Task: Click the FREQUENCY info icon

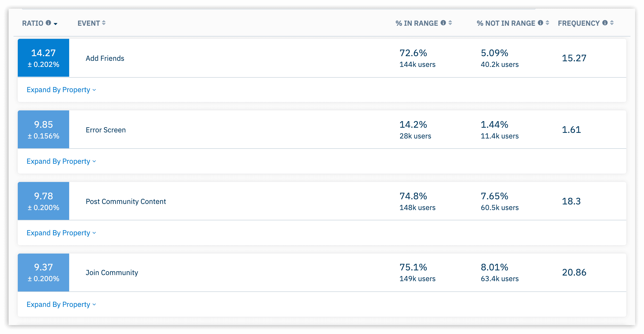Action: point(605,23)
